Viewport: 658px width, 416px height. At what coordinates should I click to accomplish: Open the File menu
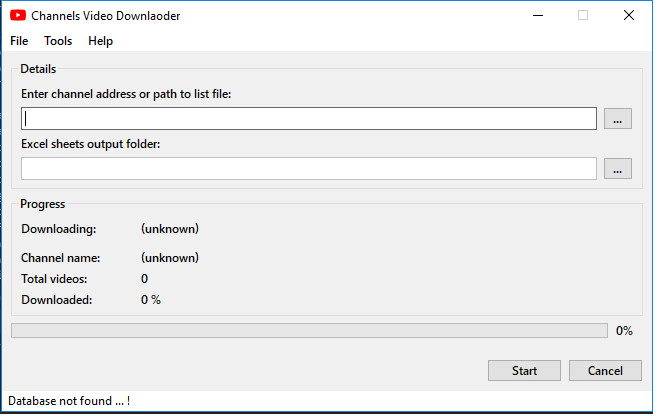pyautogui.click(x=19, y=41)
